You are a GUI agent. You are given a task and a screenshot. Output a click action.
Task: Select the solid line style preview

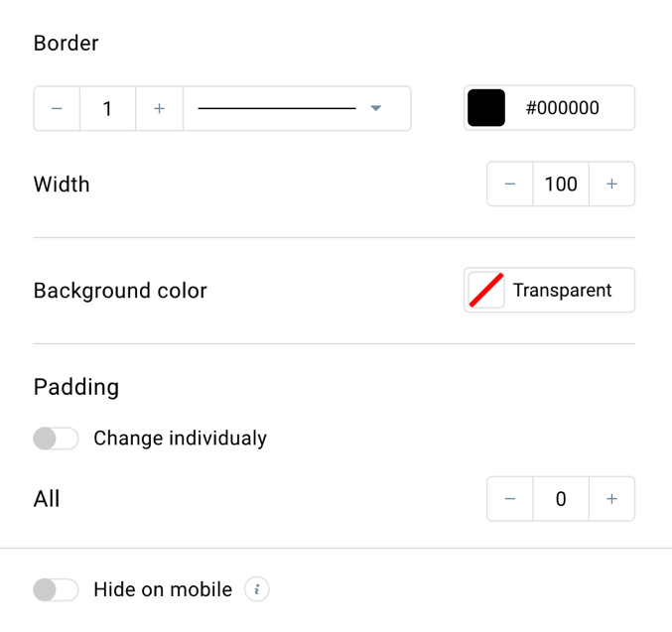coord(277,108)
